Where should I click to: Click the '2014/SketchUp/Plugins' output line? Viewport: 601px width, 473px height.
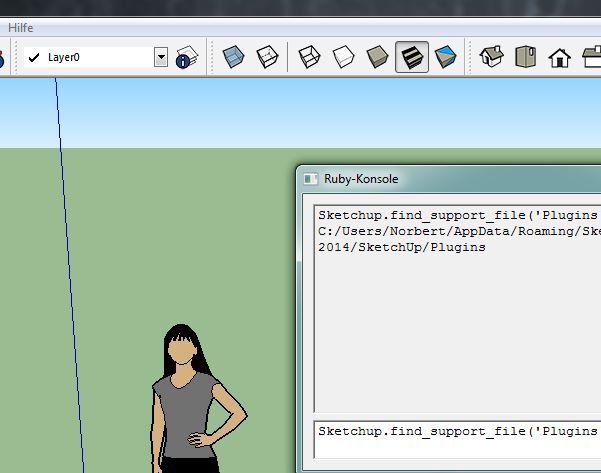pos(402,247)
